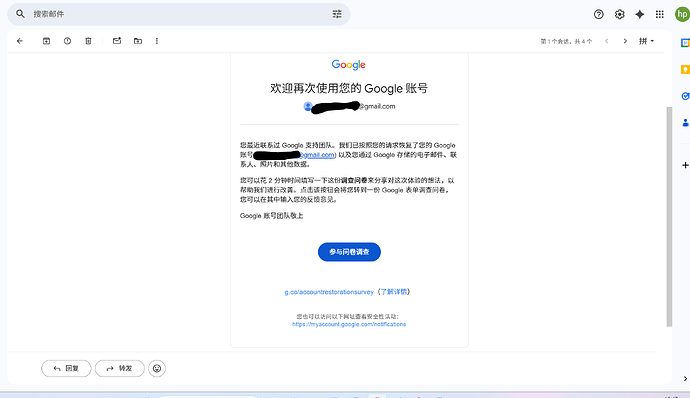690x398 pixels.
Task: Archive this email
Action: coord(46,41)
